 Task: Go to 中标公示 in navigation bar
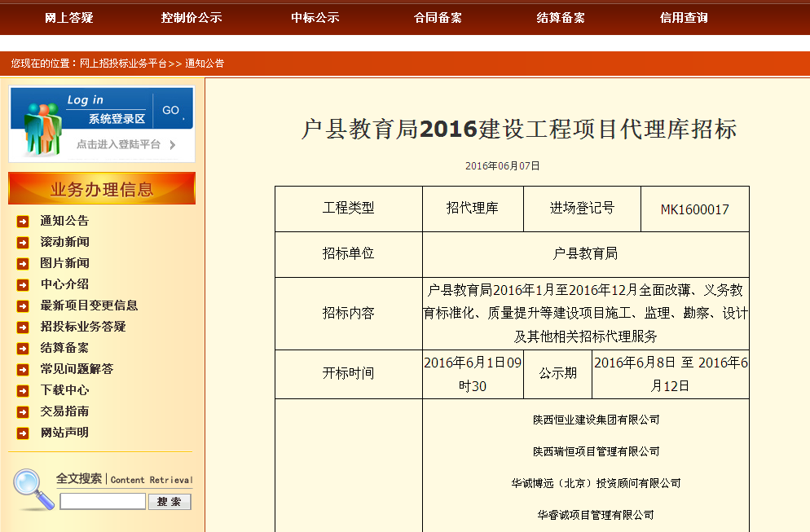(315, 17)
